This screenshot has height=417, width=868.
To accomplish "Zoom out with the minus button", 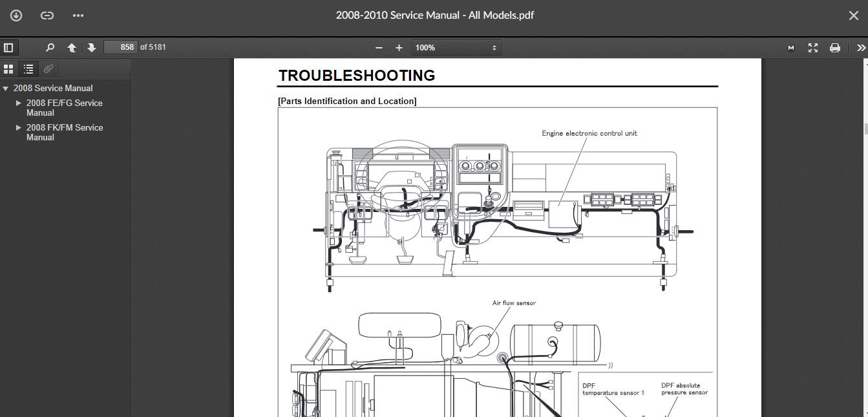I will [379, 48].
